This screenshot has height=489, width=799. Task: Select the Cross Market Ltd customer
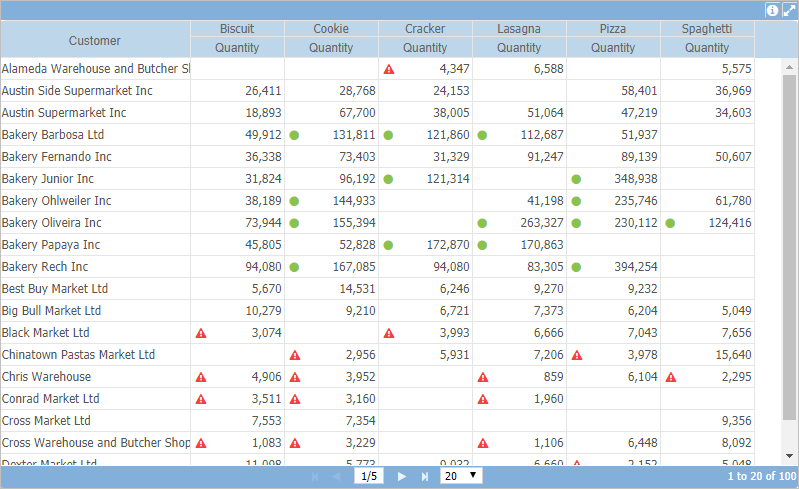click(x=46, y=420)
